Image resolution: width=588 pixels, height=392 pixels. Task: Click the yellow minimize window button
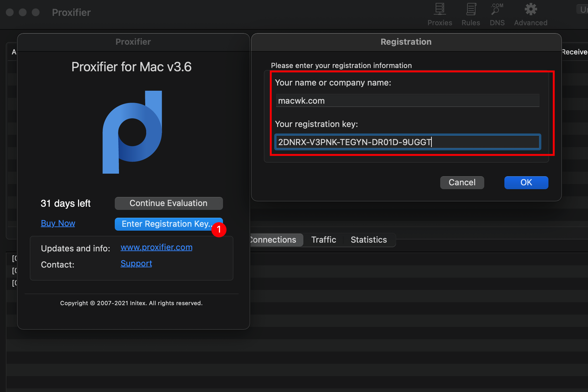pos(23,12)
